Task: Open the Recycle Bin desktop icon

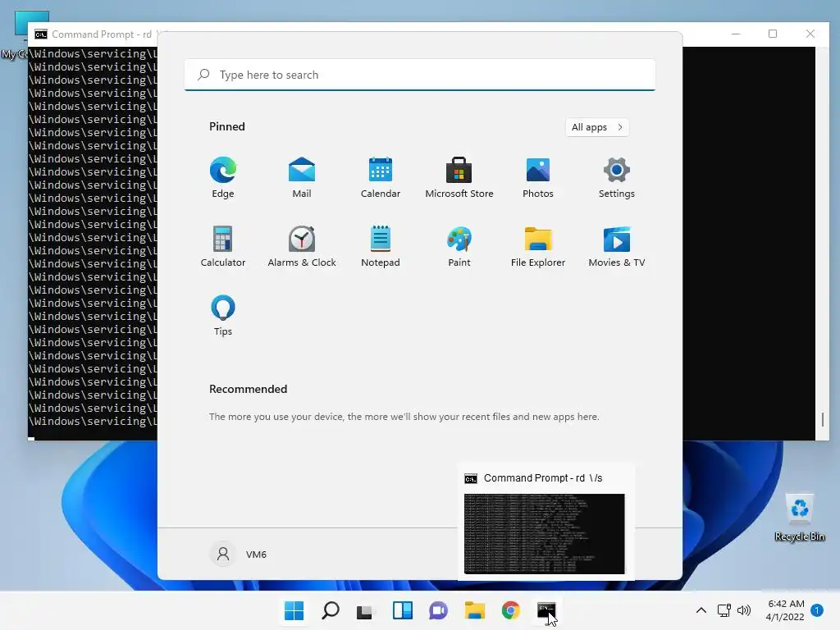Action: click(x=800, y=518)
